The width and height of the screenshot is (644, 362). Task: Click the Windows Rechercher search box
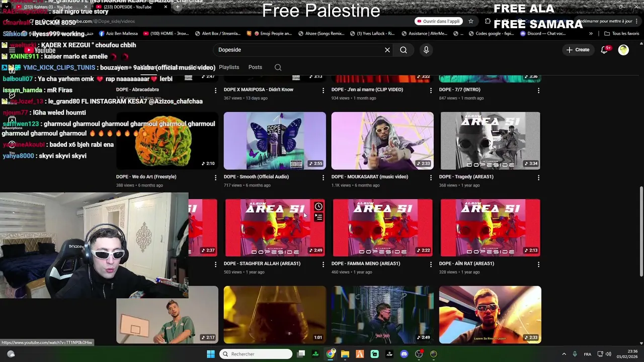256,354
